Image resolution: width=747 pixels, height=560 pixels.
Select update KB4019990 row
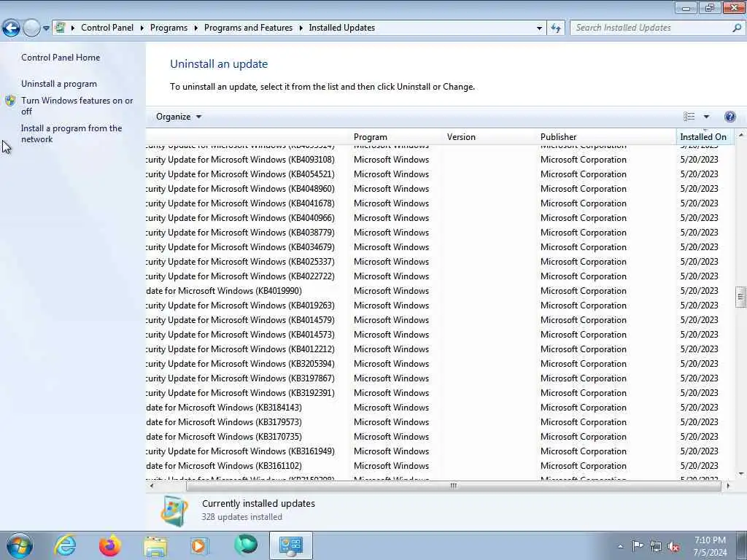point(441,290)
